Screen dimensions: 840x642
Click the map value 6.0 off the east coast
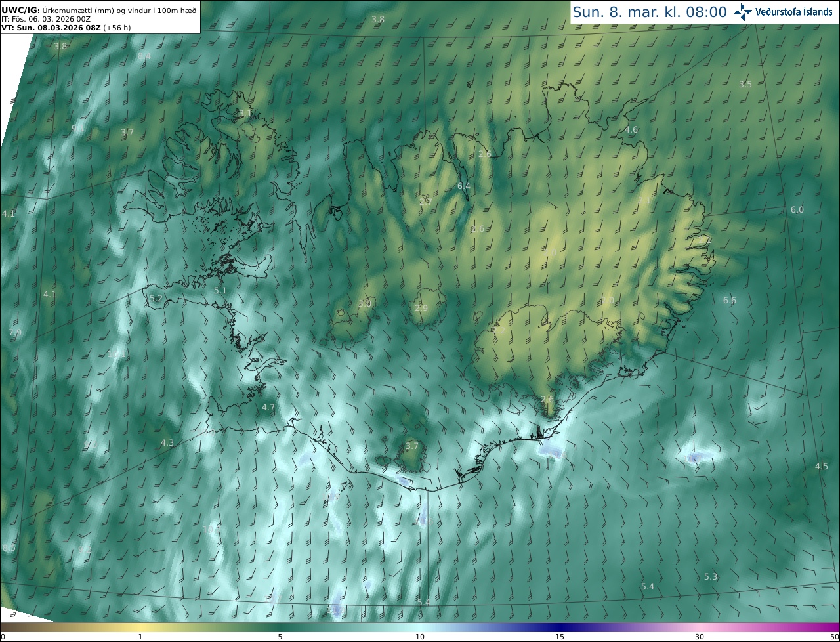[797, 209]
